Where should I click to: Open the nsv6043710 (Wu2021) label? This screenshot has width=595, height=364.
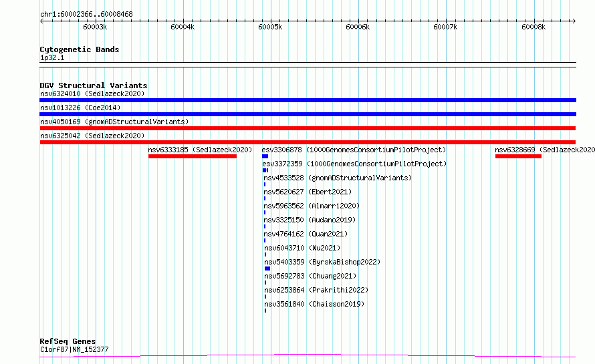(x=302, y=248)
